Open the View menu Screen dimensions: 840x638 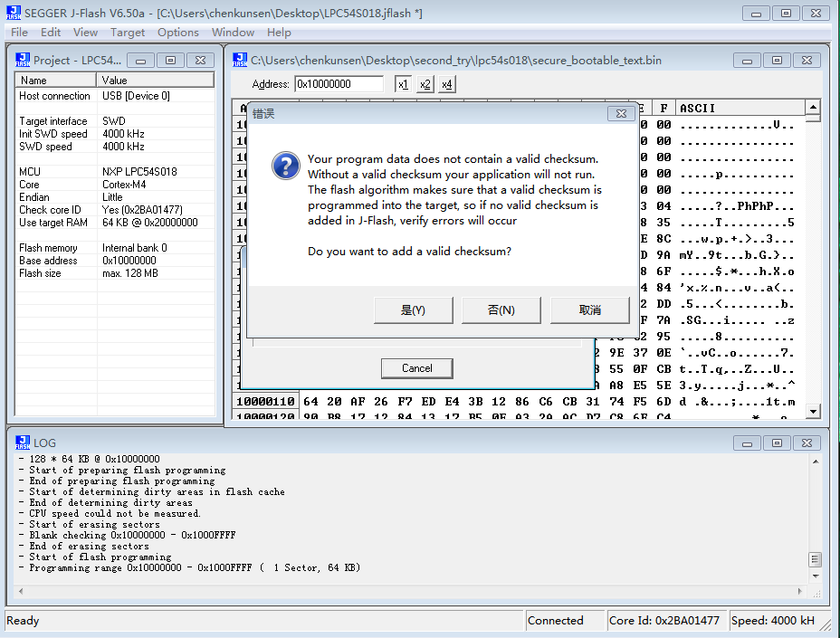click(85, 33)
